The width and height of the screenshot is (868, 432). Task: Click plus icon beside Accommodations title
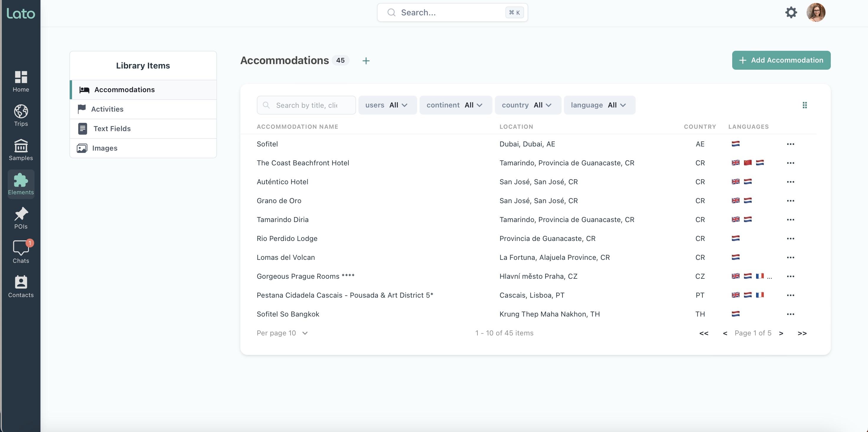click(366, 61)
